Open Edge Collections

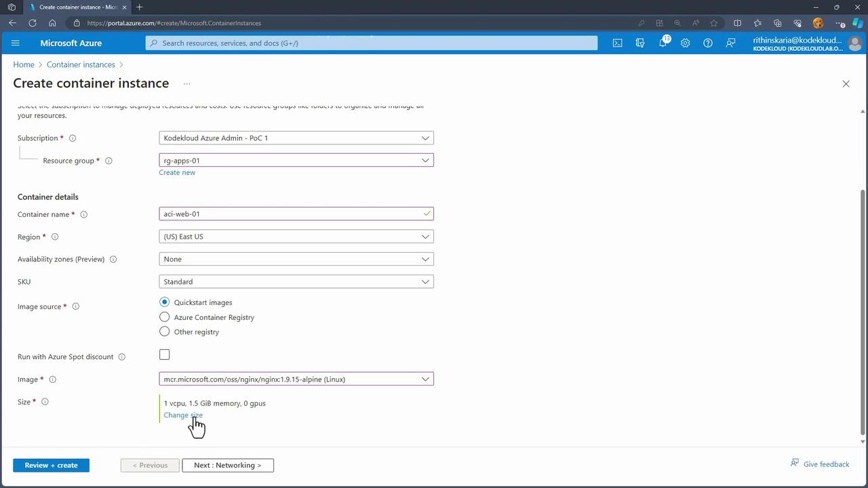pos(777,23)
